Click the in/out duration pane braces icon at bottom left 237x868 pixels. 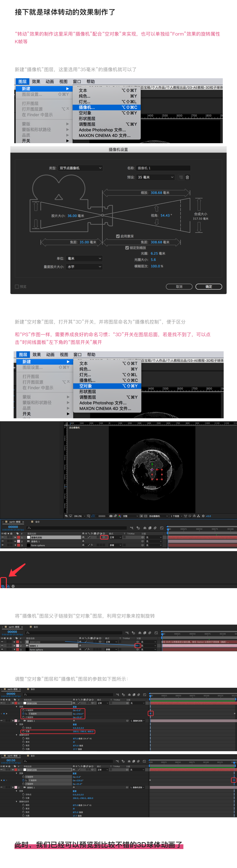click(13, 586)
